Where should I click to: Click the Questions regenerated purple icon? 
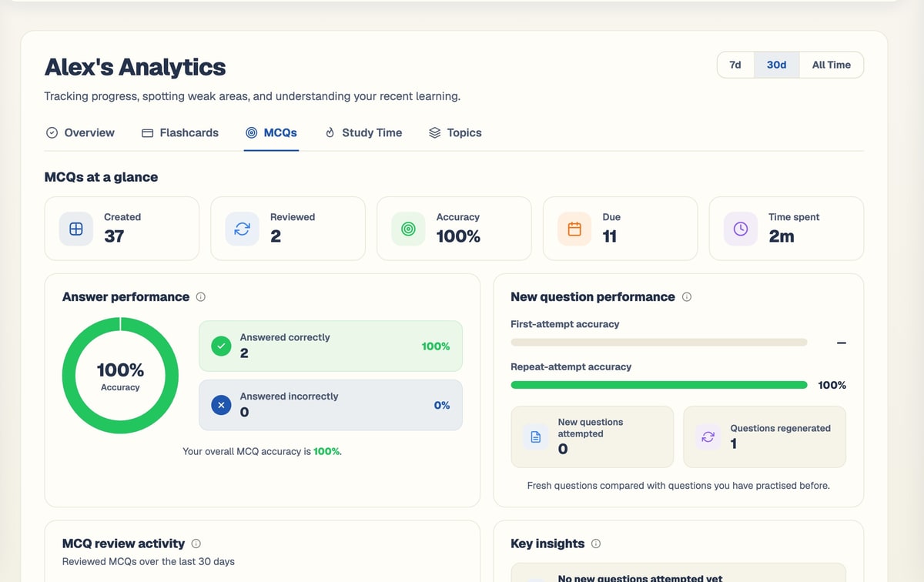[708, 436]
